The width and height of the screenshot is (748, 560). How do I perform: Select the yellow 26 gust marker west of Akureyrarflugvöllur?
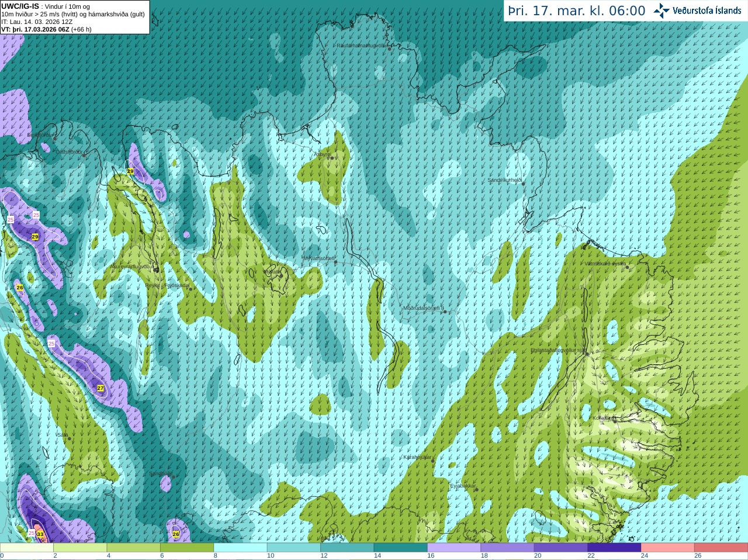click(x=20, y=288)
